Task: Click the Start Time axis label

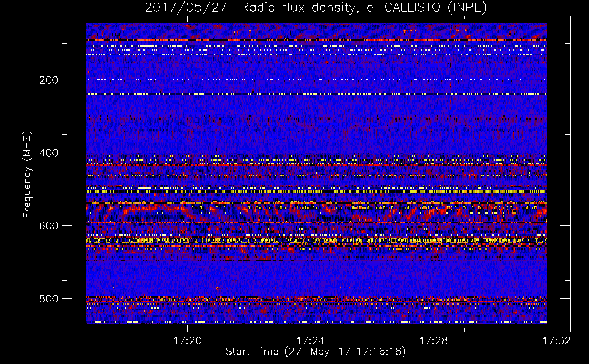Action: coord(316,352)
